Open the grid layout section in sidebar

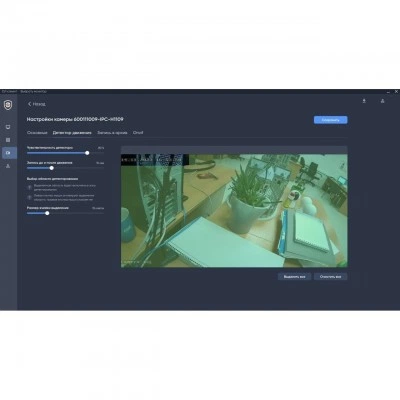pyautogui.click(x=8, y=140)
